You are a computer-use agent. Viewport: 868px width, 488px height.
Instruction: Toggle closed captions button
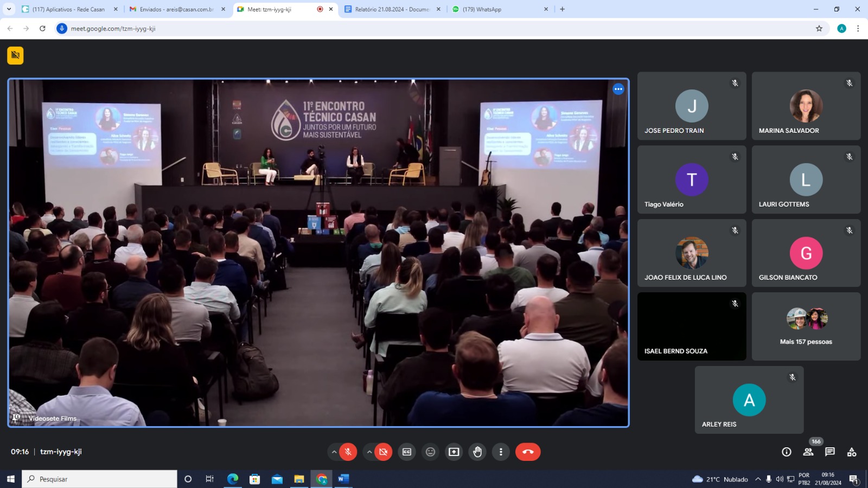[x=407, y=452]
